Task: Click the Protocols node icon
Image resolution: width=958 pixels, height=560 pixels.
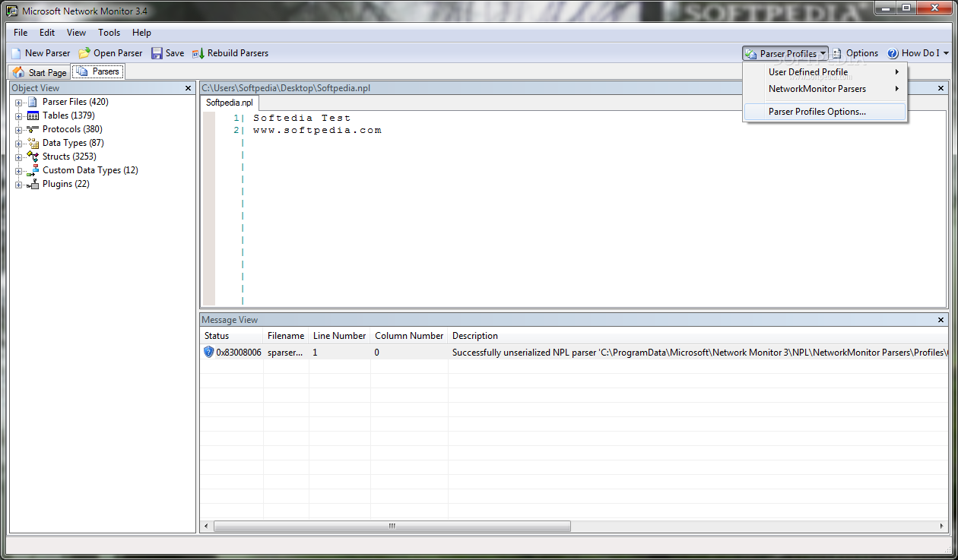Action: 33,129
